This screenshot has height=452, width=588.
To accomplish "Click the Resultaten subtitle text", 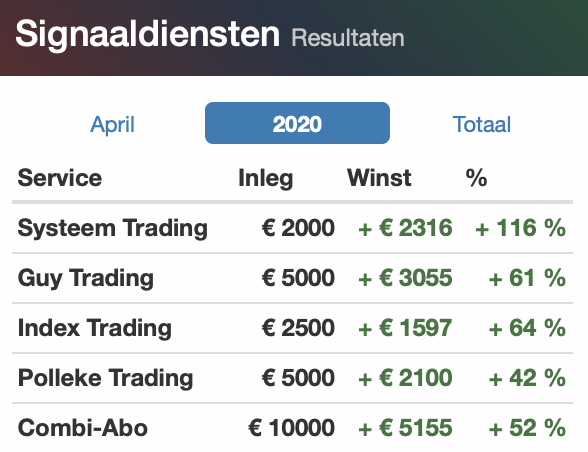I will 348,38.
